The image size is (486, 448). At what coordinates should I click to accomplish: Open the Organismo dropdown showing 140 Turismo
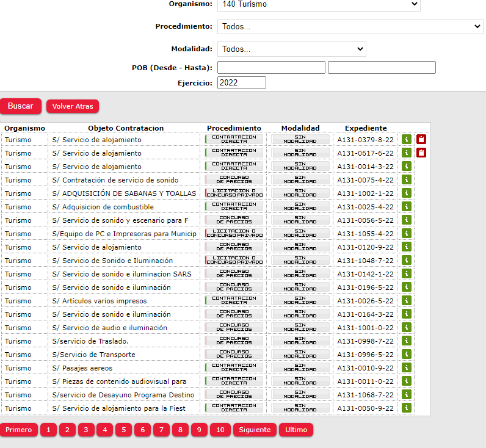tap(319, 4)
